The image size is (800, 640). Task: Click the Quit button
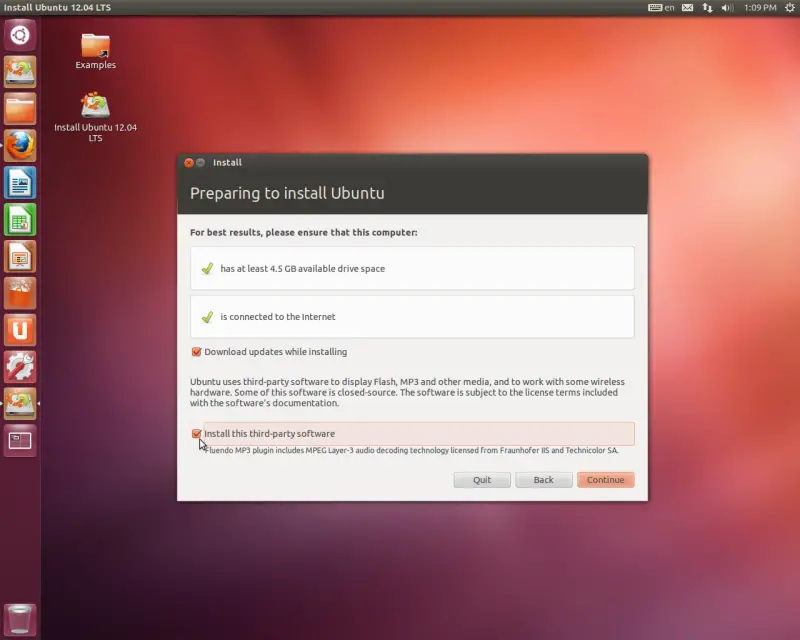click(482, 480)
